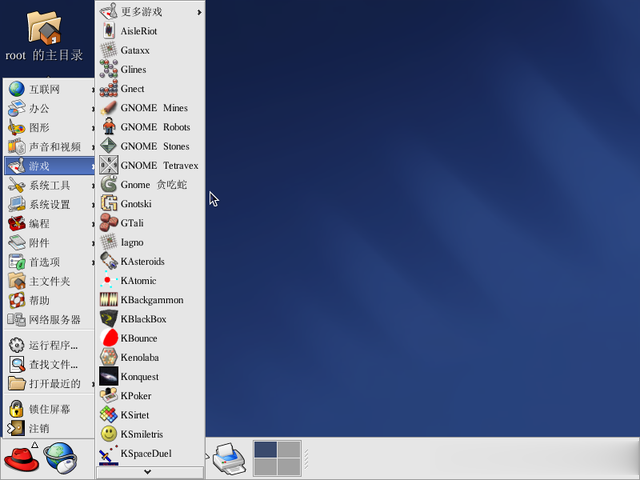640x480 pixels.
Task: Select root 的主目录 desktop folder icon
Action: click(44, 36)
